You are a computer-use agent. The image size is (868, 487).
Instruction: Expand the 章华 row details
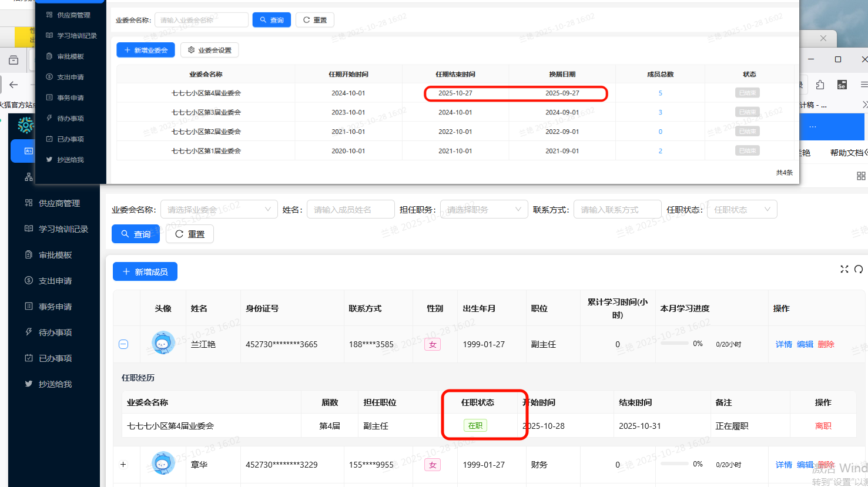[123, 465]
